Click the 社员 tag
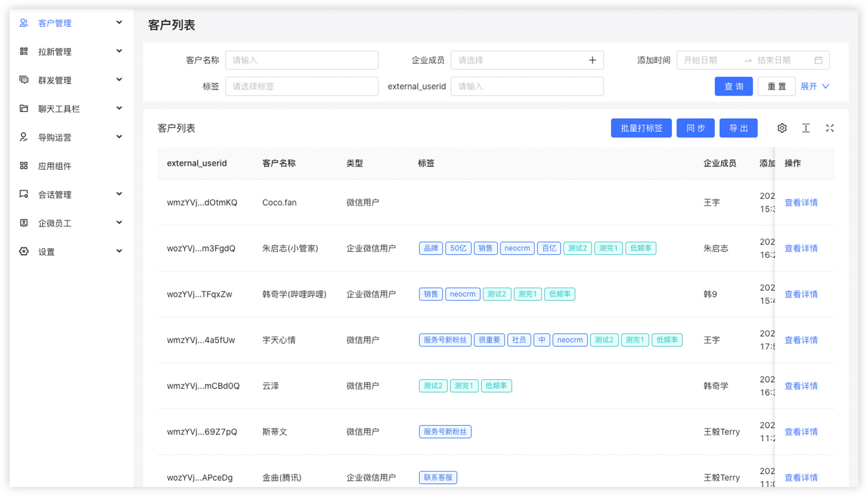Image resolution: width=868 pixels, height=496 pixels. 519,340
